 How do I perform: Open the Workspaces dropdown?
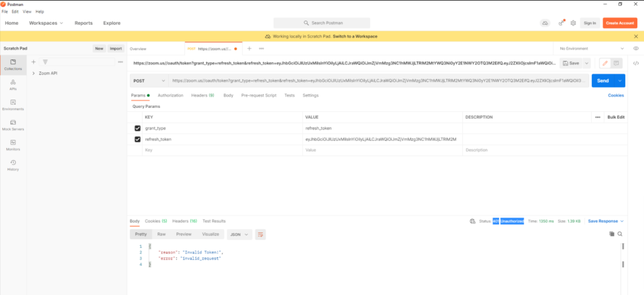(46, 23)
